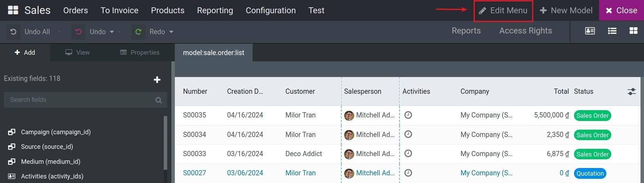The width and height of the screenshot is (644, 183).
Task: Click the search magnifier icon
Action: coord(158,100)
